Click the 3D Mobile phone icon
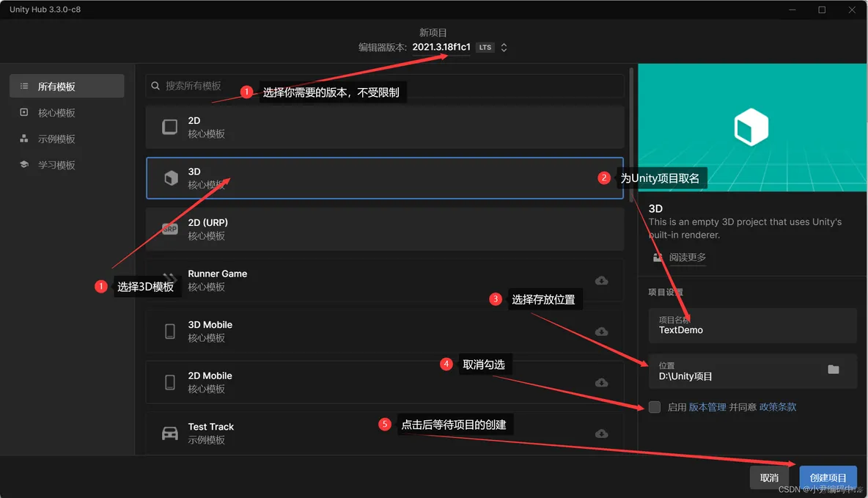This screenshot has width=868, height=498. pyautogui.click(x=170, y=332)
